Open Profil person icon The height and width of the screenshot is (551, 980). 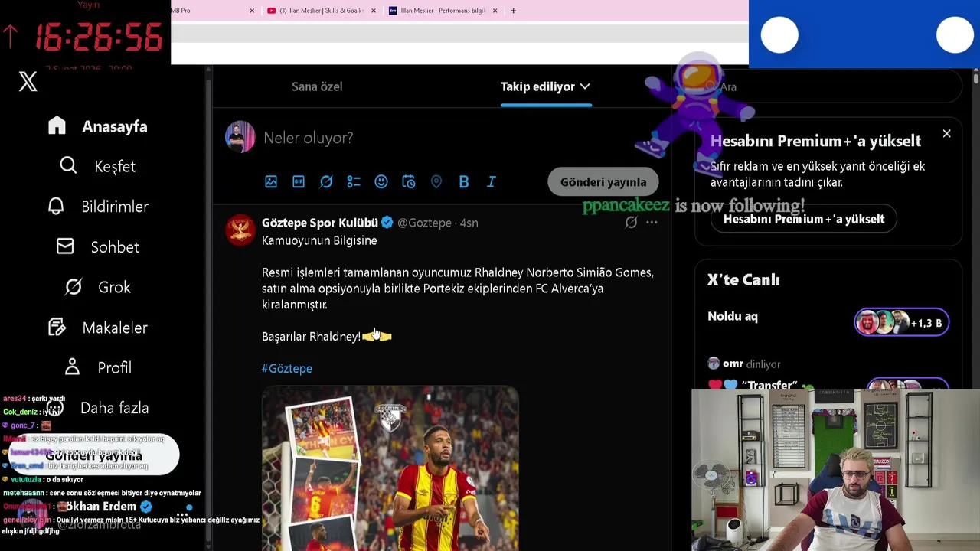pos(72,367)
